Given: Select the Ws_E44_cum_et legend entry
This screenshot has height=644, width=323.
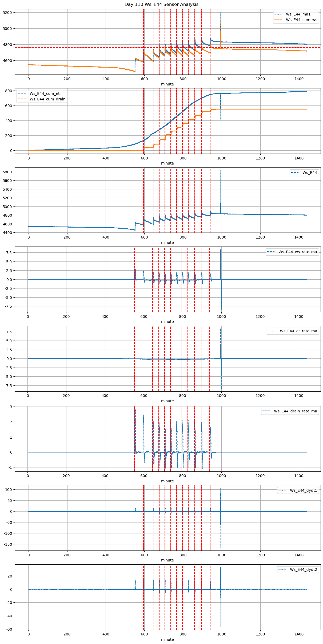Looking at the screenshot, I should [45, 93].
